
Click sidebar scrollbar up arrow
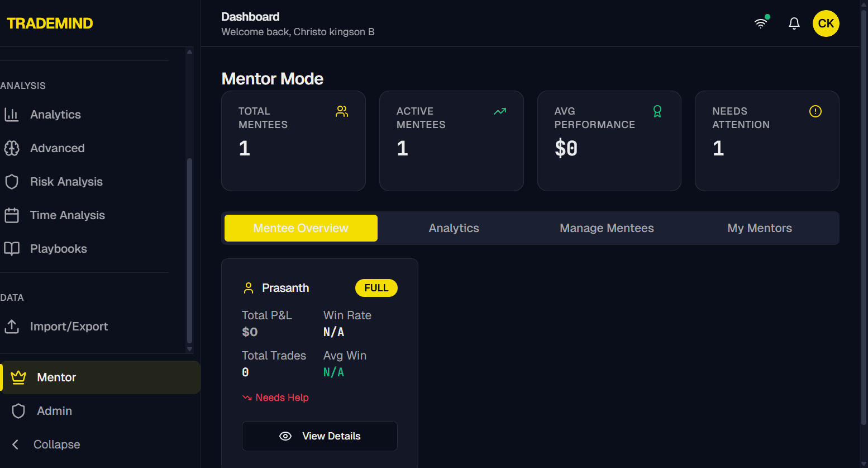tap(189, 52)
